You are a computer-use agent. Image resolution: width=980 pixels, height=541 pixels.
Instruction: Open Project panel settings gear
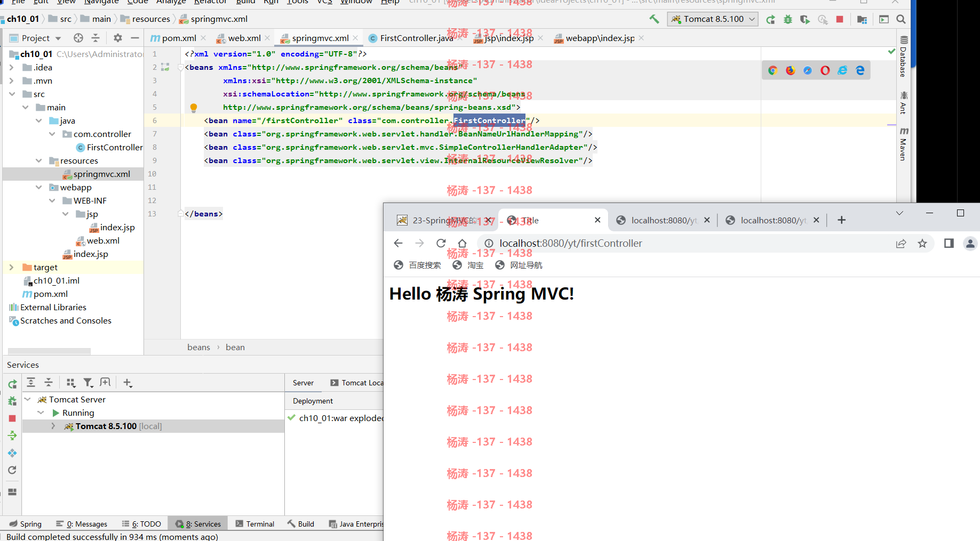pos(118,38)
